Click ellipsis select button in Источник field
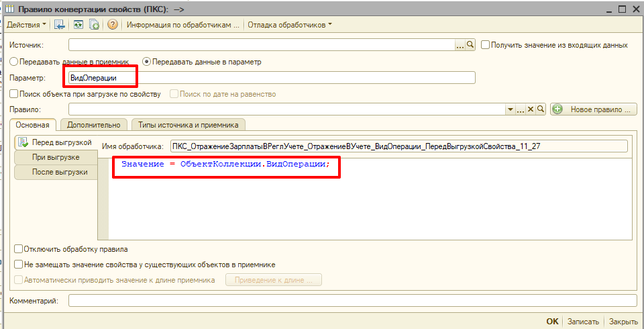Viewport: 644px width, 329px height. 460,45
